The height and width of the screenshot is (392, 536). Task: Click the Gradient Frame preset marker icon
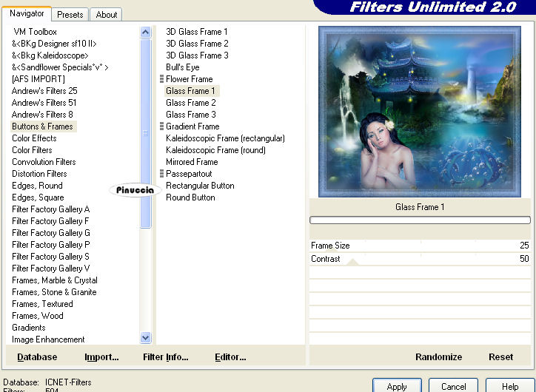161,126
